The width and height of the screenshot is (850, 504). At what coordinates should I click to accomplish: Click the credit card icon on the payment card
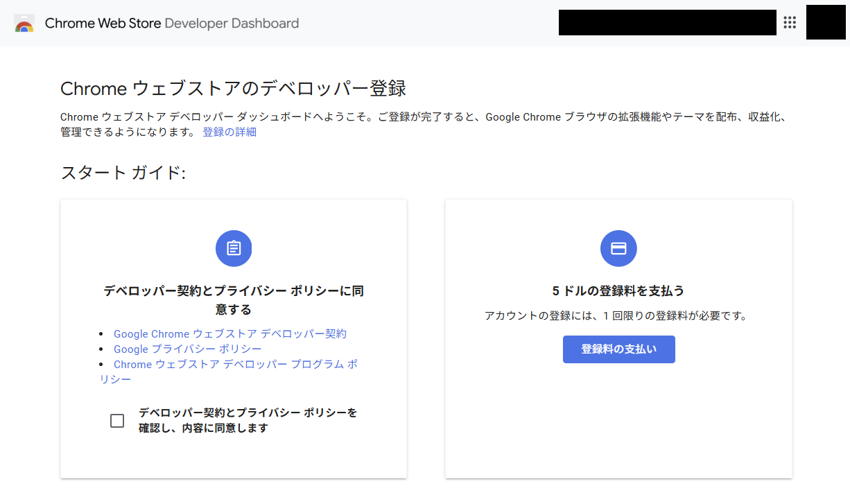pos(618,248)
